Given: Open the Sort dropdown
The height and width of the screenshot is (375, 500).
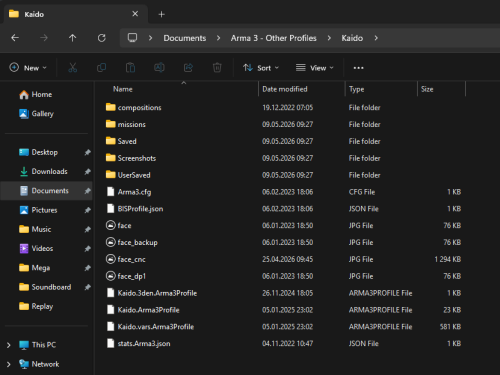Looking at the screenshot, I should point(261,68).
